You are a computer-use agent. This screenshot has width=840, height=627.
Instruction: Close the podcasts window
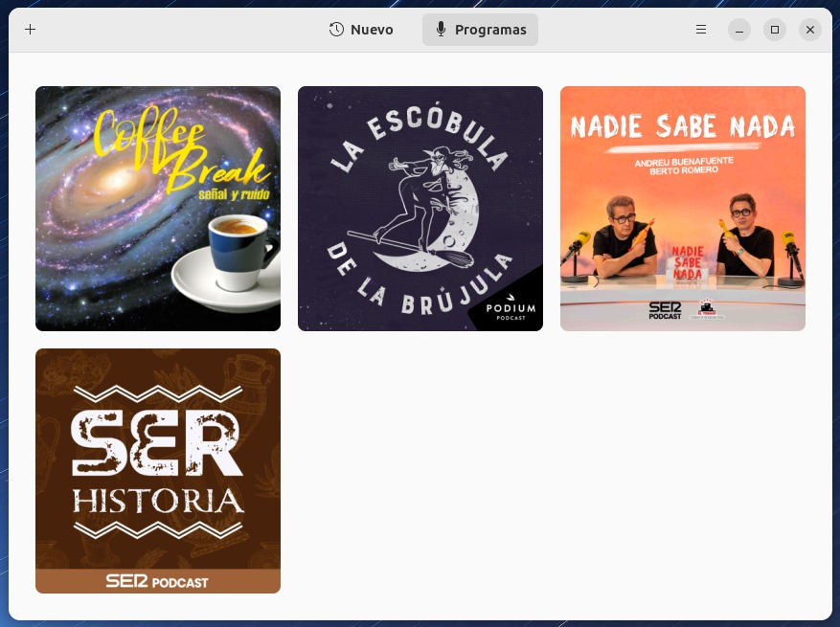click(x=810, y=30)
